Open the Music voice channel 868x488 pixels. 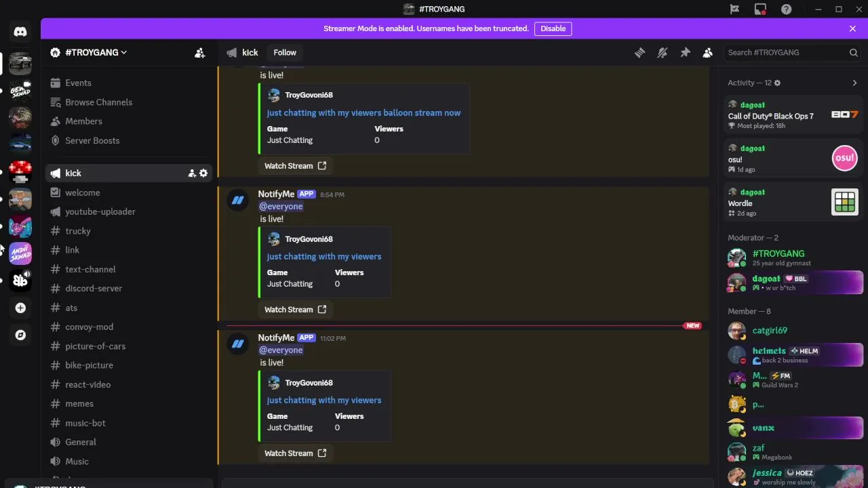coord(129,461)
